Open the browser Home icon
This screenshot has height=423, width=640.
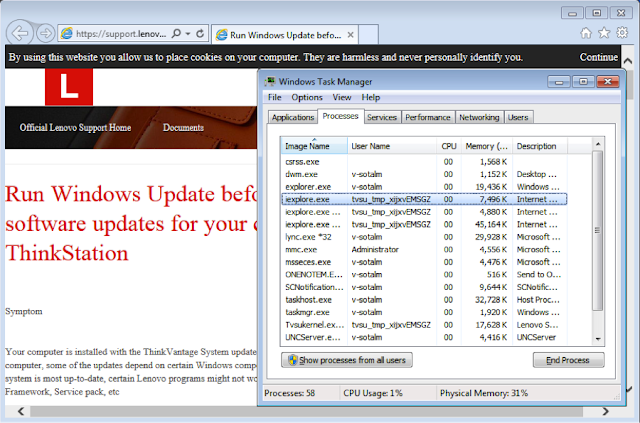tap(586, 33)
